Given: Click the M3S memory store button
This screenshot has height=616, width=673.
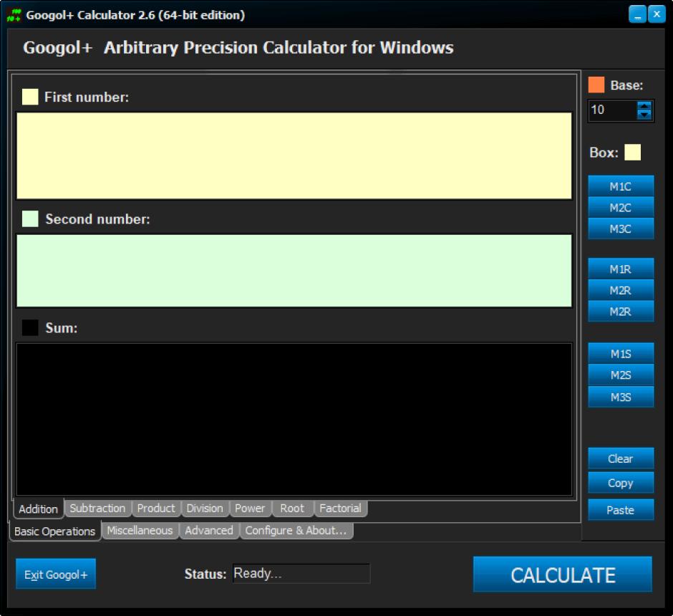Looking at the screenshot, I should pos(621,397).
